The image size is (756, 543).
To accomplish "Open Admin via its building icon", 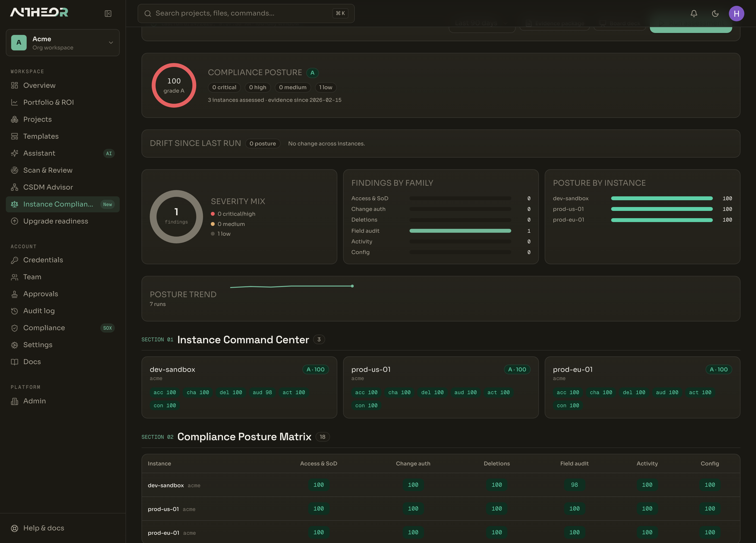I will (14, 401).
